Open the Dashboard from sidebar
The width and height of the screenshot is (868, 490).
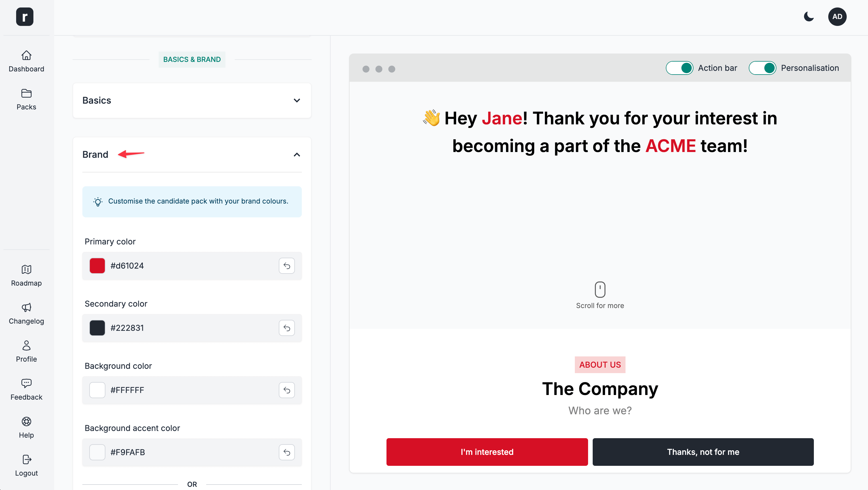coord(26,61)
